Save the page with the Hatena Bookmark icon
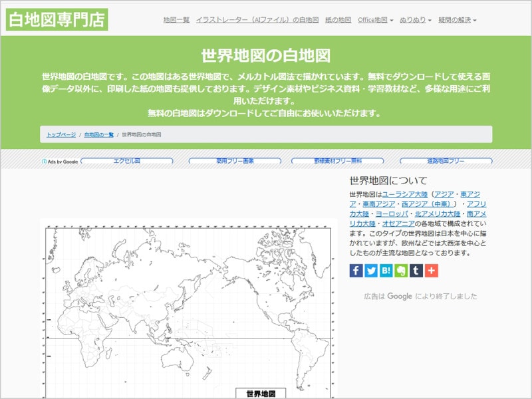 (x=386, y=271)
